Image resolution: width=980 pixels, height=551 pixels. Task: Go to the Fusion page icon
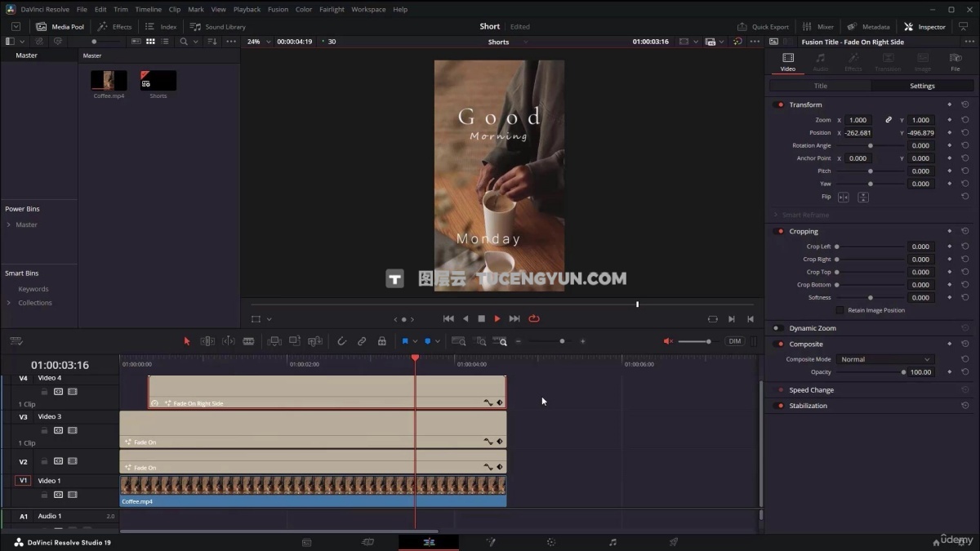pyautogui.click(x=491, y=542)
